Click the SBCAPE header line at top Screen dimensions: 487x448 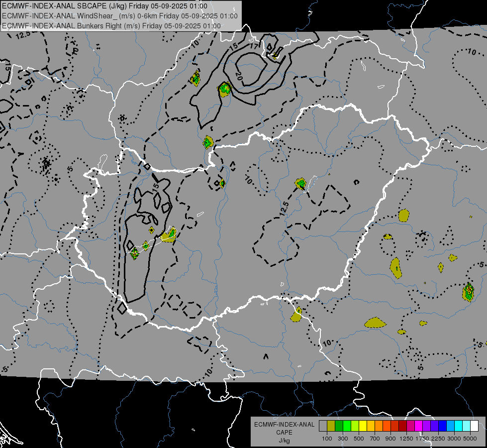pyautogui.click(x=104, y=6)
